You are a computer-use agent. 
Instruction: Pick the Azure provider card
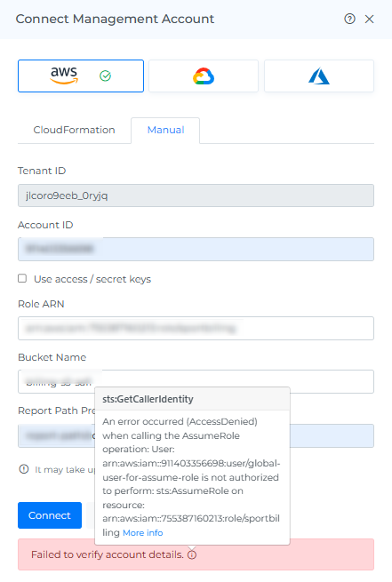pos(319,76)
